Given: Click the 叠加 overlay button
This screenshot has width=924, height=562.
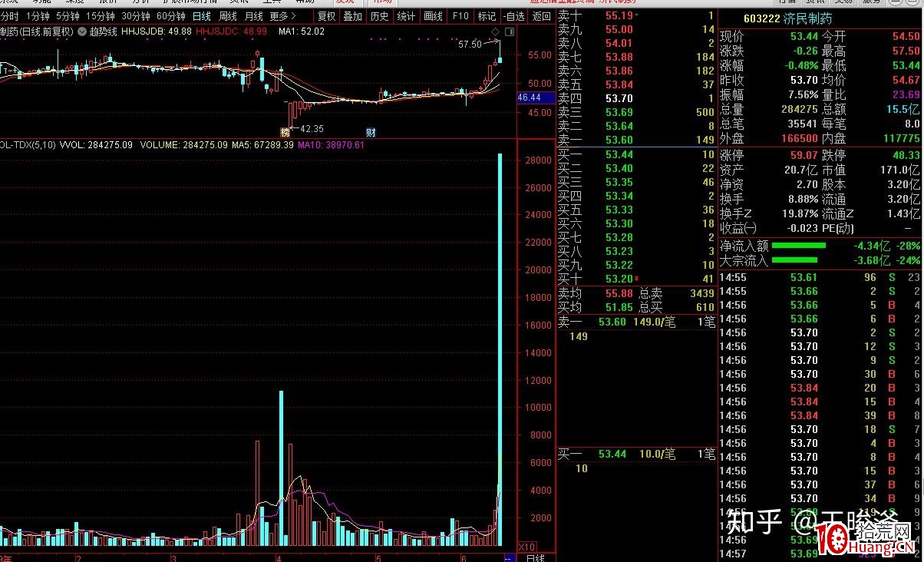Looking at the screenshot, I should click(x=353, y=16).
